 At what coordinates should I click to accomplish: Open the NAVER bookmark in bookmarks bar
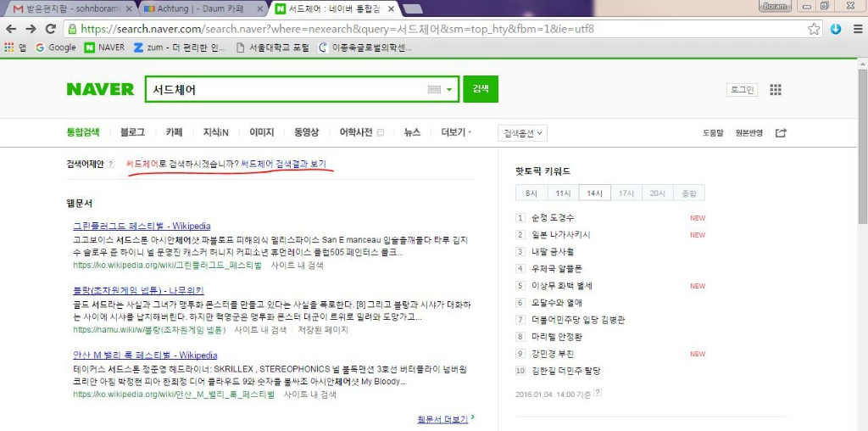point(104,48)
